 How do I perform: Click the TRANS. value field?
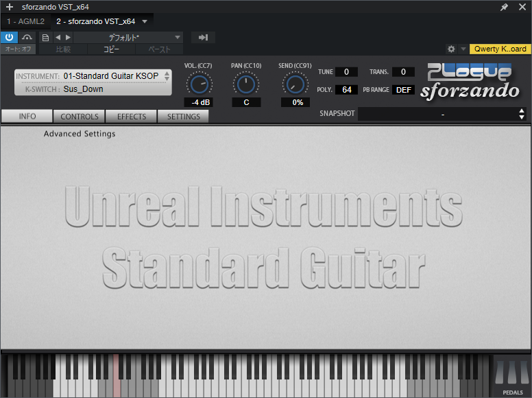pos(403,71)
